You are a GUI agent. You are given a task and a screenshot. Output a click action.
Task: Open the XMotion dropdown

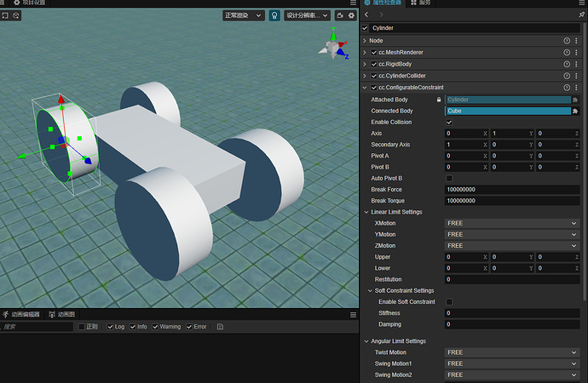[x=511, y=223]
